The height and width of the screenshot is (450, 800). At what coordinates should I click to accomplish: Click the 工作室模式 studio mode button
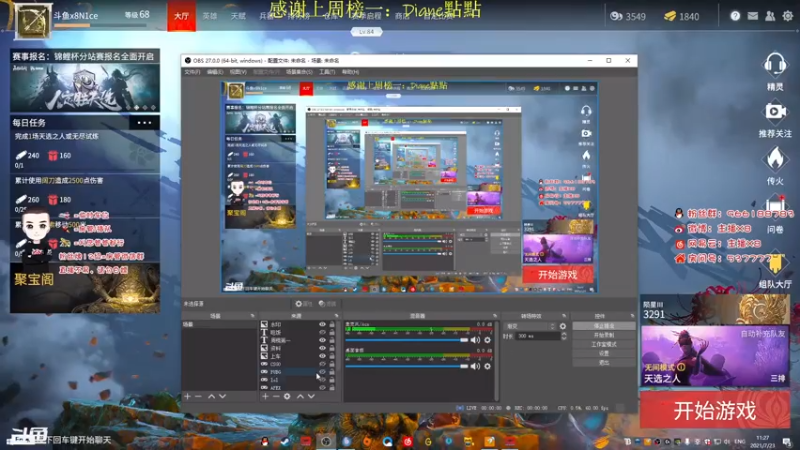click(604, 344)
